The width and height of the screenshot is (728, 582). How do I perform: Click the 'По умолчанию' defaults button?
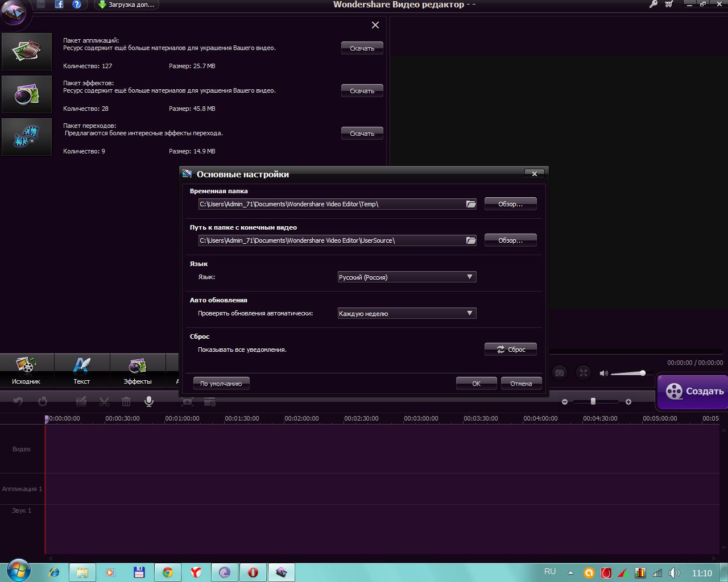point(221,384)
